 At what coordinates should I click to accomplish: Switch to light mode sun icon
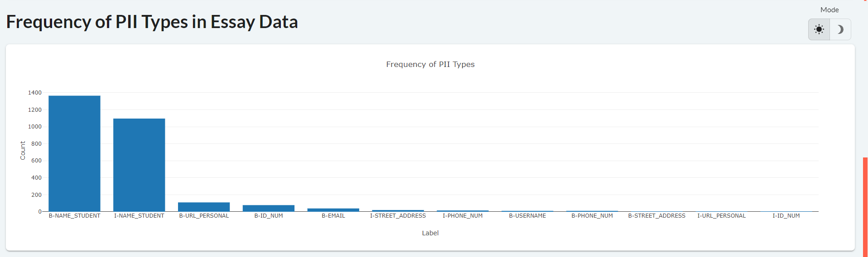coord(819,29)
